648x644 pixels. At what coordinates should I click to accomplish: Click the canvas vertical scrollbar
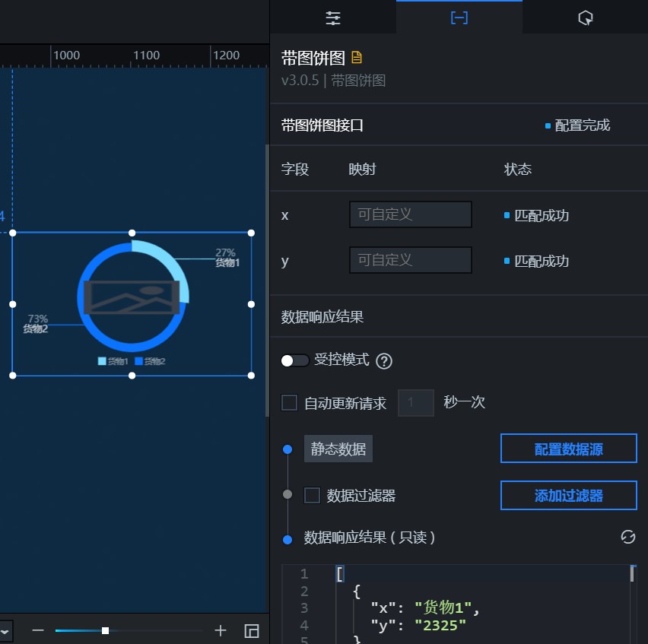[x=268, y=281]
